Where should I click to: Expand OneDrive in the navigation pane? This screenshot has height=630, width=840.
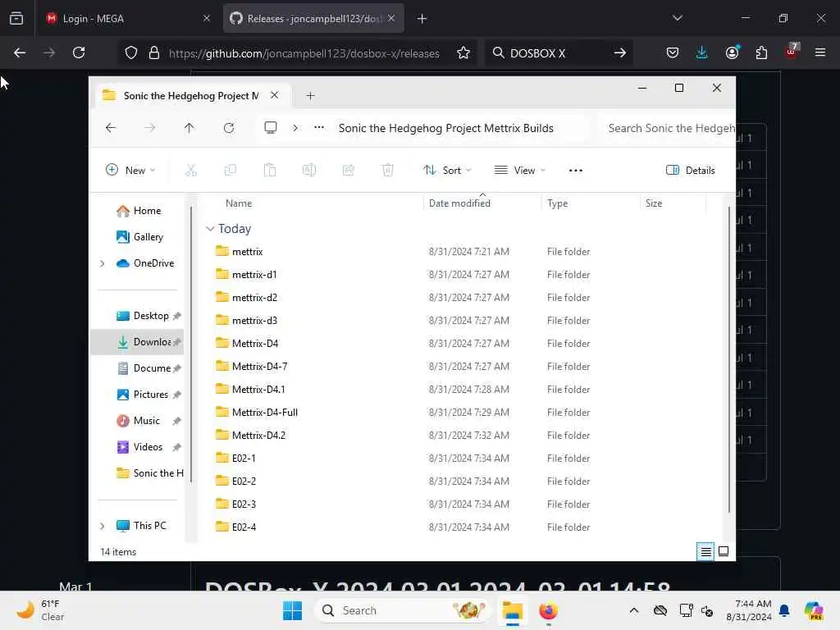click(x=102, y=263)
